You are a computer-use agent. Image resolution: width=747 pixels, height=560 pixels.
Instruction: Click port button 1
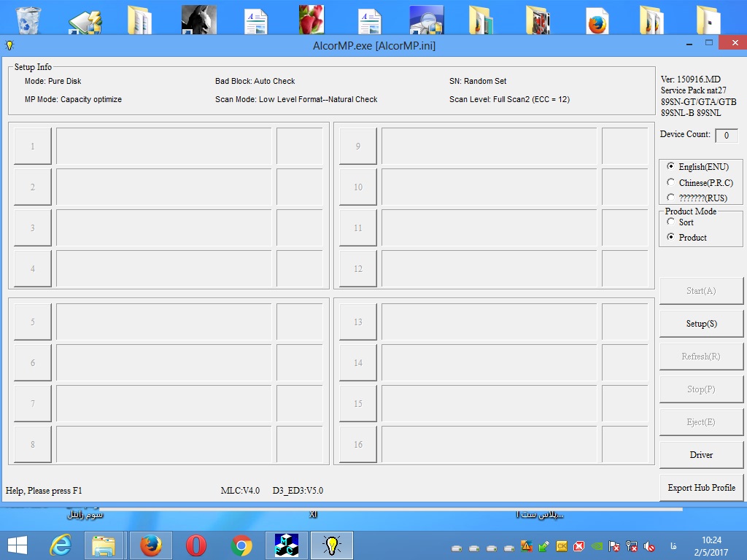(x=32, y=146)
